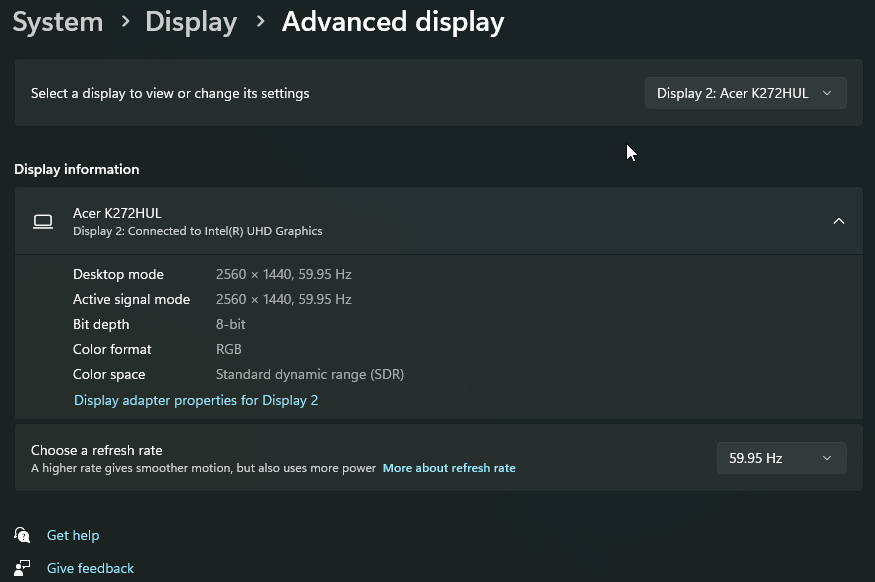Open the 59.95 Hz refresh rate dropdown
This screenshot has width=875, height=582.
pos(781,458)
